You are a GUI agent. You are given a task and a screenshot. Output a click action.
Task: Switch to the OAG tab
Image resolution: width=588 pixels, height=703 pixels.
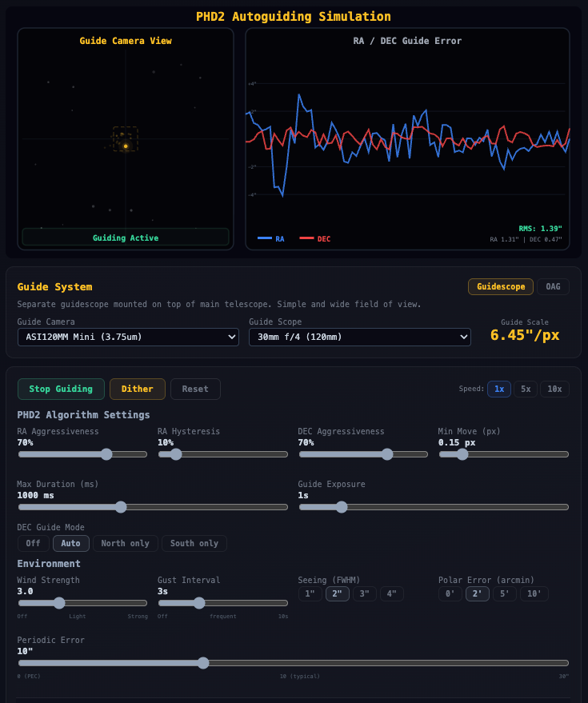[553, 286]
